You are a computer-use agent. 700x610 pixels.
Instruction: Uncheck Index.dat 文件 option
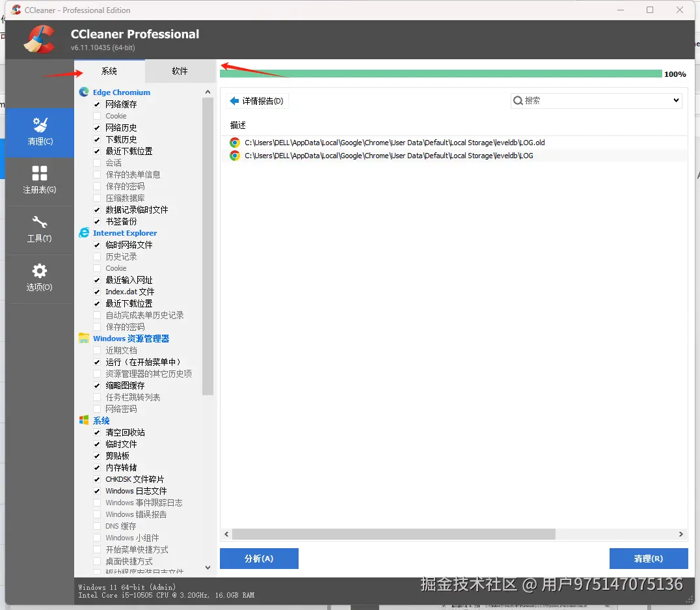97,292
